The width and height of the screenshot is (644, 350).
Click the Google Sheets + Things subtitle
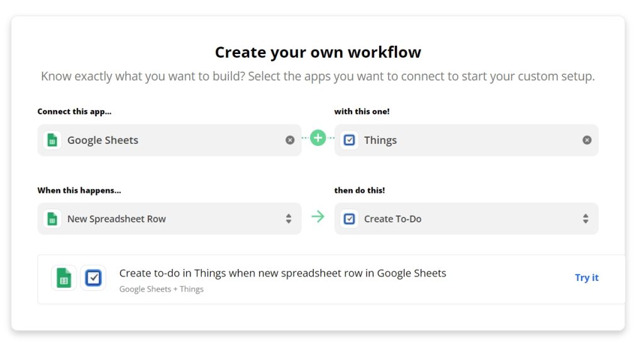click(161, 289)
